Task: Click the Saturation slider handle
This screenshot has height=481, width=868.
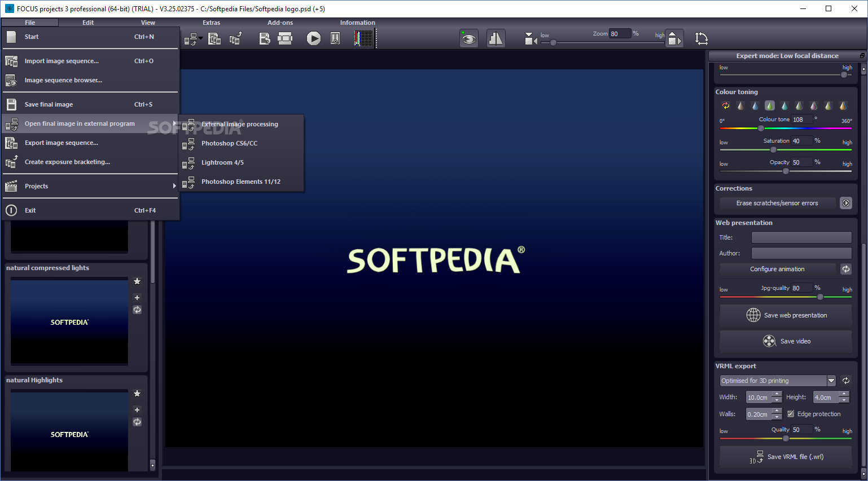Action: click(773, 149)
